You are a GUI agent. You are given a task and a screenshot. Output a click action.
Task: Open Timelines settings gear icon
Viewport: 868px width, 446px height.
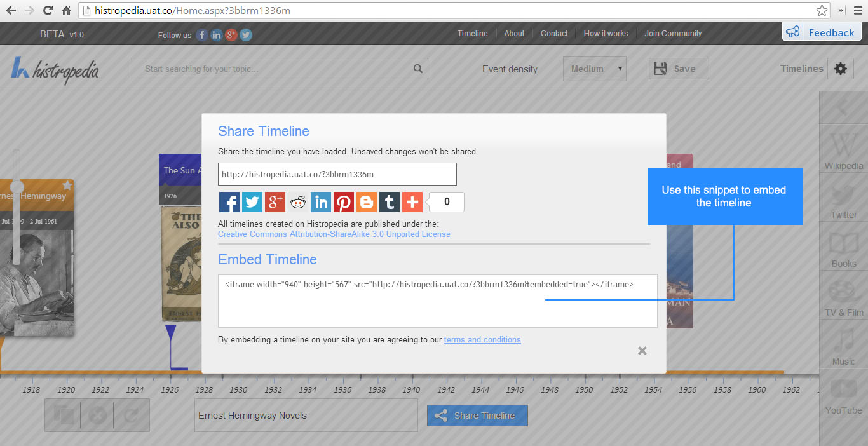[840, 69]
